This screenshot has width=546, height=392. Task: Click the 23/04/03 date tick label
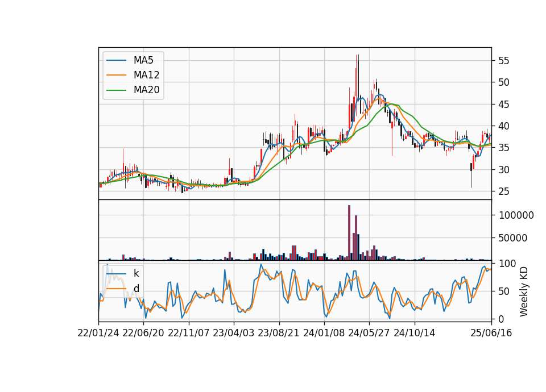click(x=234, y=333)
